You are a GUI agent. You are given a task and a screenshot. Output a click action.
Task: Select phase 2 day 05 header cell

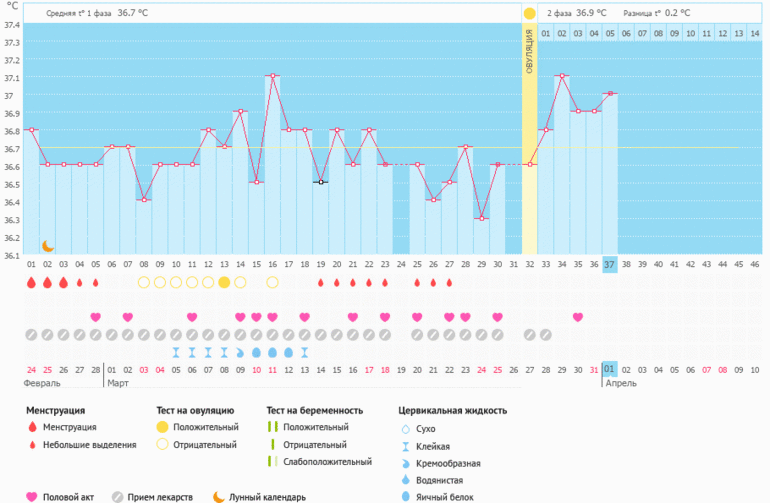click(610, 34)
